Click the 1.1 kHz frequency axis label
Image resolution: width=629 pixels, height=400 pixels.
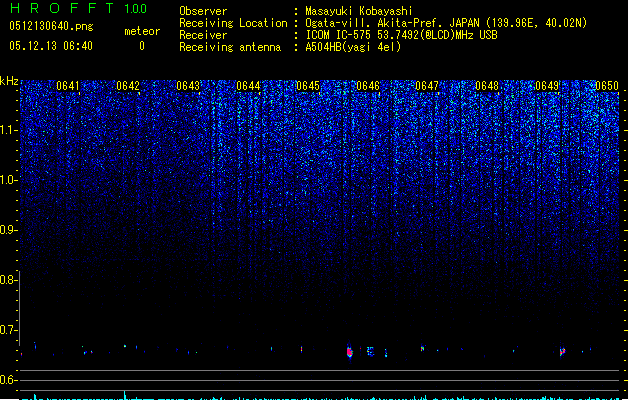[8, 130]
